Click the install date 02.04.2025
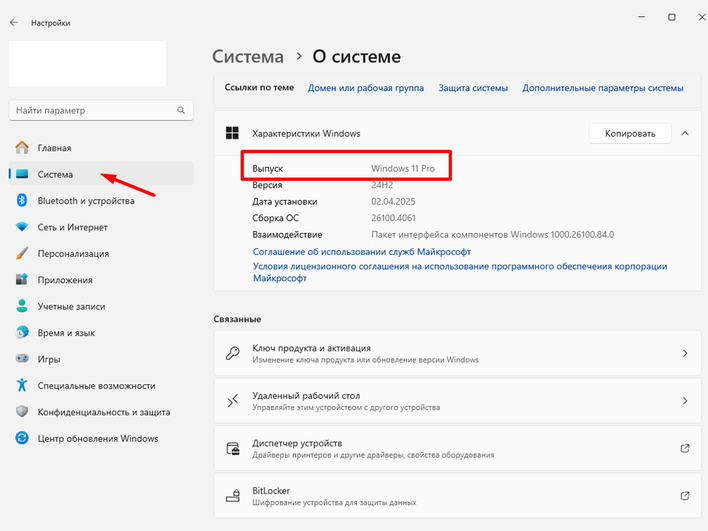This screenshot has width=708, height=531. (x=393, y=201)
